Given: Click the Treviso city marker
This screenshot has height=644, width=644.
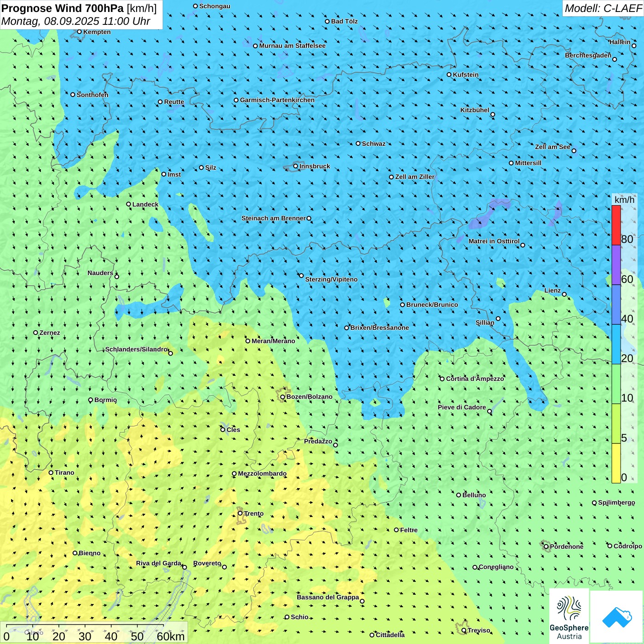Looking at the screenshot, I should click(464, 630).
